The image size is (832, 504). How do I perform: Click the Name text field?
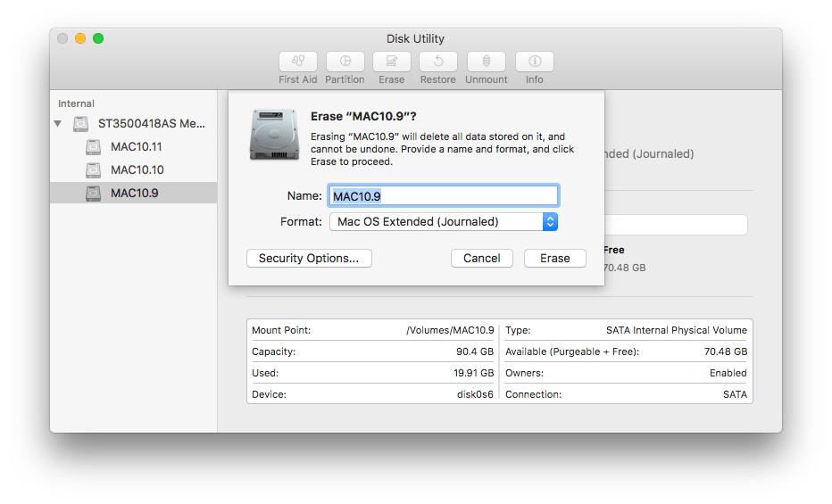click(x=444, y=195)
